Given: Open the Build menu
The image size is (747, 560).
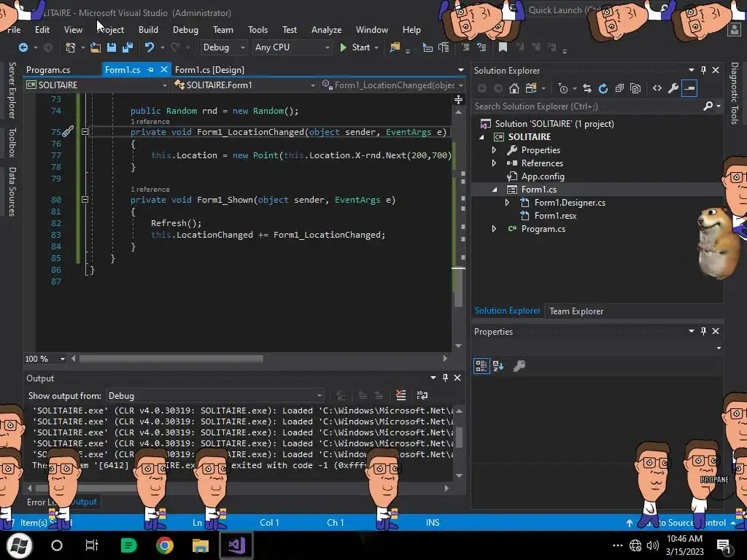Looking at the screenshot, I should [148, 29].
